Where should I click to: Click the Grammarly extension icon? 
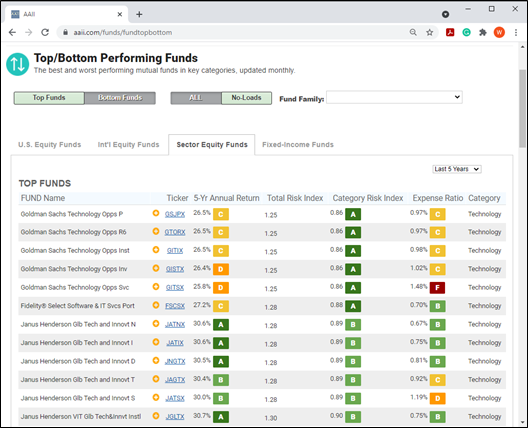[x=466, y=32]
